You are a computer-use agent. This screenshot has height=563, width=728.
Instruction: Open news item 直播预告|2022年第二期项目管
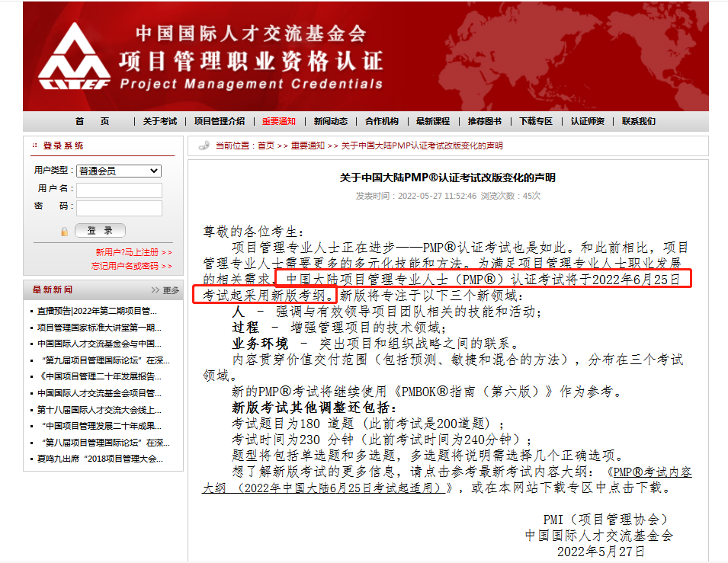pyautogui.click(x=98, y=311)
